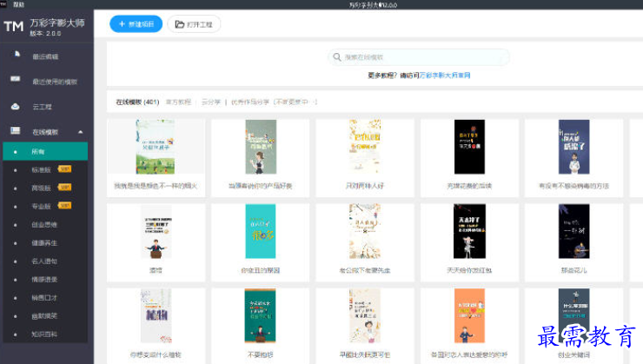
Task: Open 云工程 in the sidebar
Action: [43, 107]
